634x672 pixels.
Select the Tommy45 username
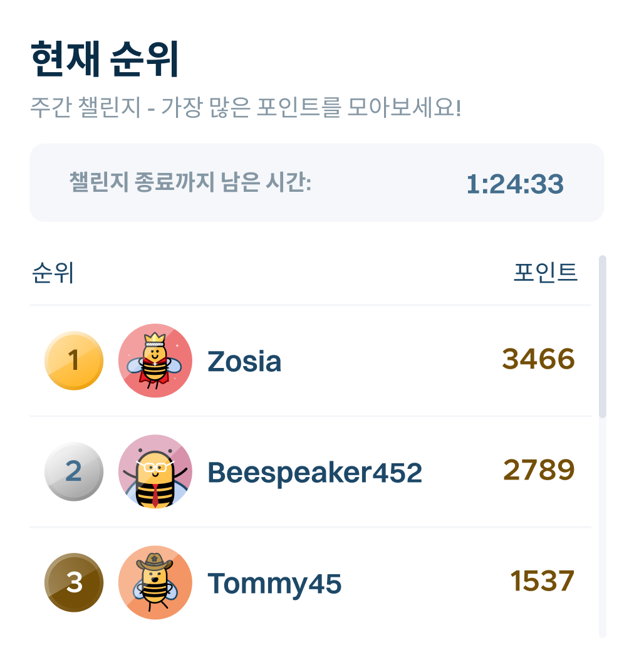[x=274, y=584]
